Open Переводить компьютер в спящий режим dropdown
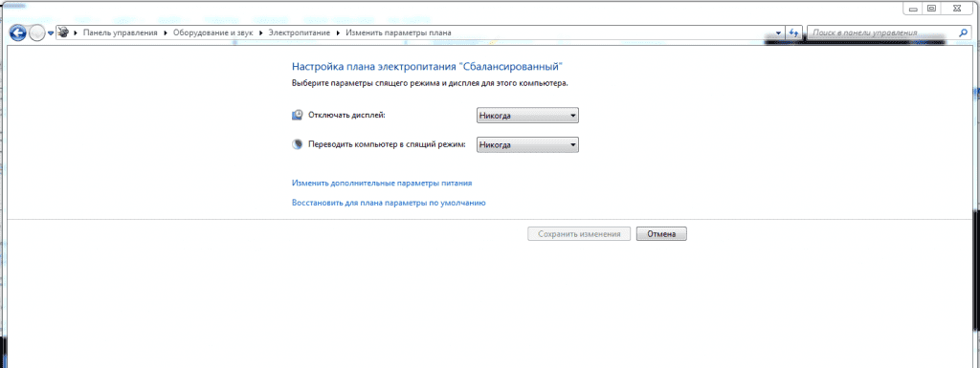The width and height of the screenshot is (980, 368). pos(527,144)
